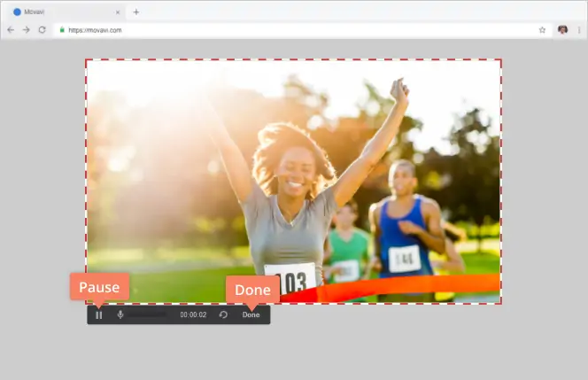The image size is (588, 380).
Task: Open the browser three-dot menu
Action: click(579, 30)
